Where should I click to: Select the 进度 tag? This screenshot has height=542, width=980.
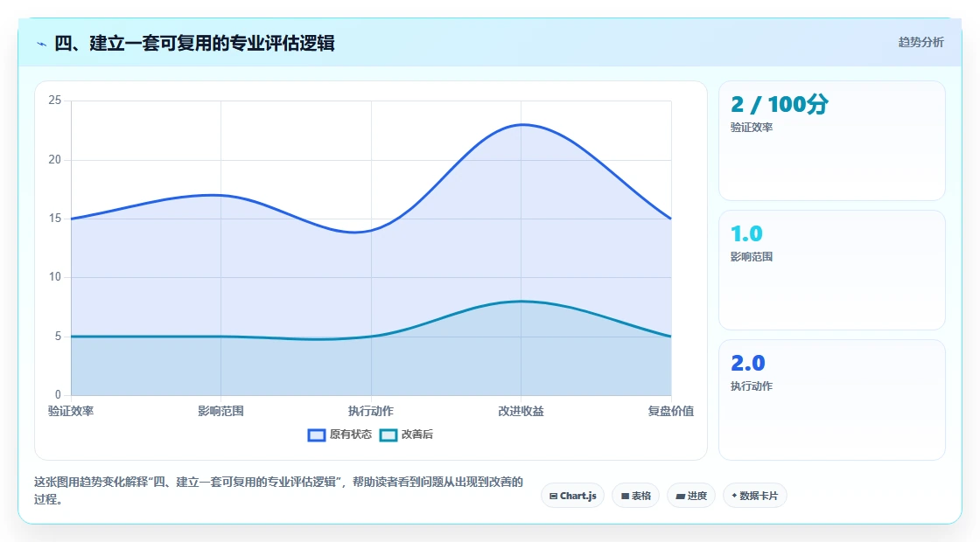click(691, 496)
